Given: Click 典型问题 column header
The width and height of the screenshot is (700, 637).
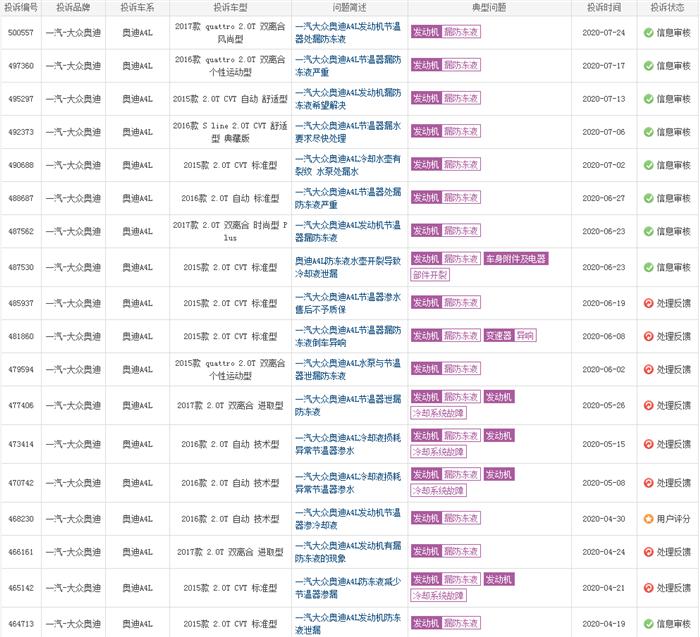Looking at the screenshot, I should (489, 8).
